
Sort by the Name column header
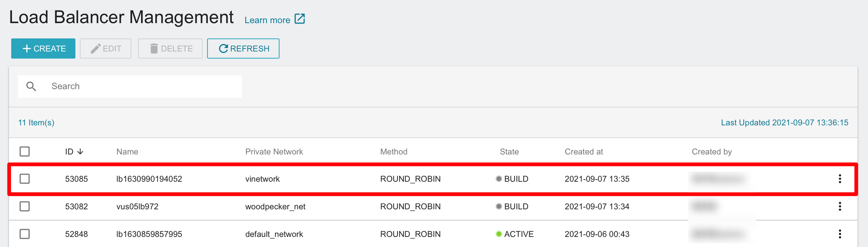(127, 151)
